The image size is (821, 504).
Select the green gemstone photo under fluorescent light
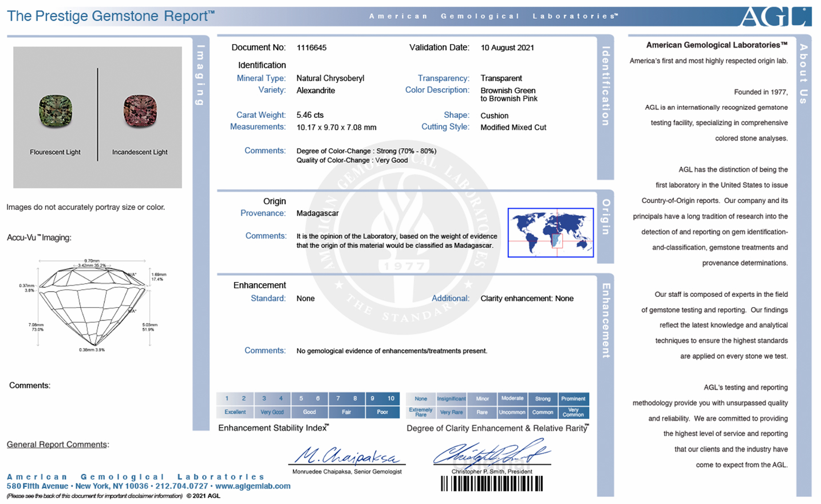point(56,111)
